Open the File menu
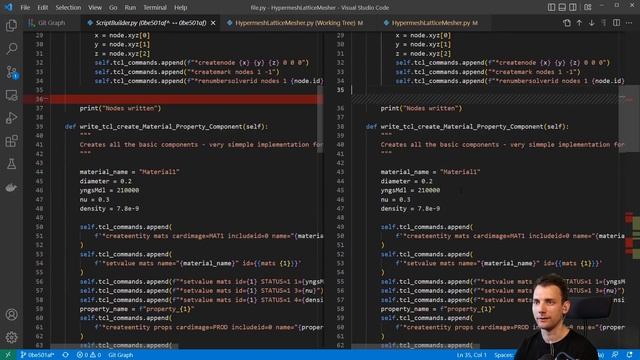The height and width of the screenshot is (360, 640). point(25,7)
